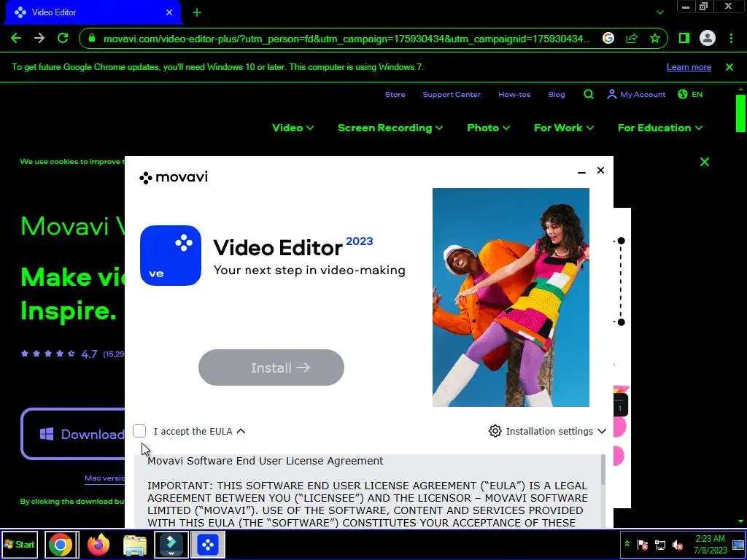
Task: Expand the Video menu
Action: [293, 128]
